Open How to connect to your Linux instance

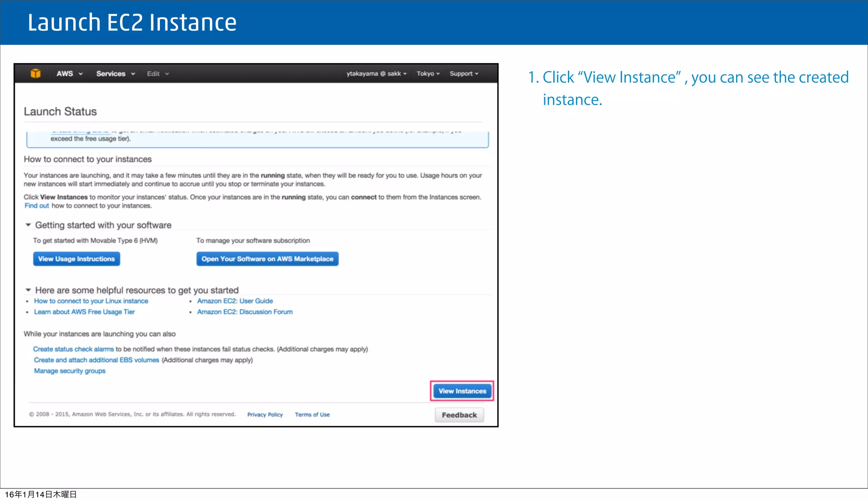click(91, 301)
